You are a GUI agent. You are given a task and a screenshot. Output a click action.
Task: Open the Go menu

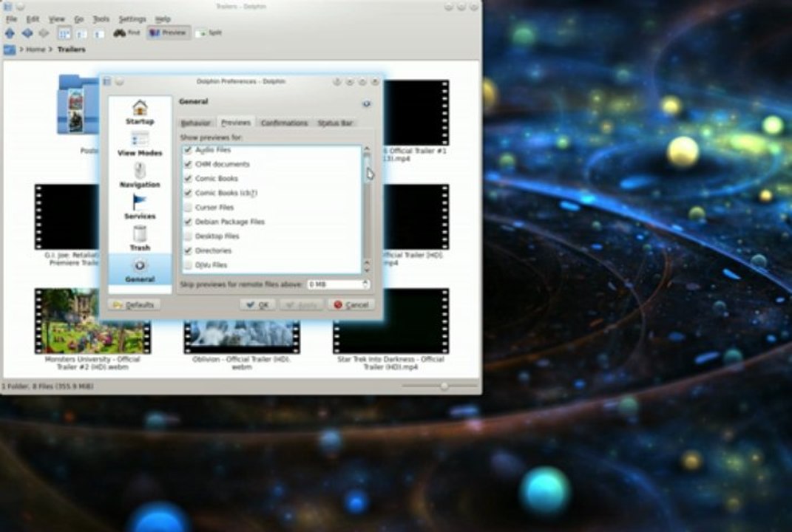tap(79, 19)
